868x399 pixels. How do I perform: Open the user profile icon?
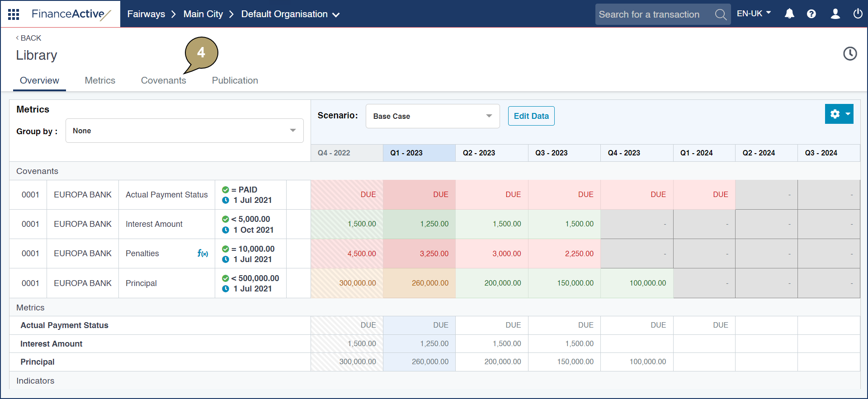pos(835,14)
